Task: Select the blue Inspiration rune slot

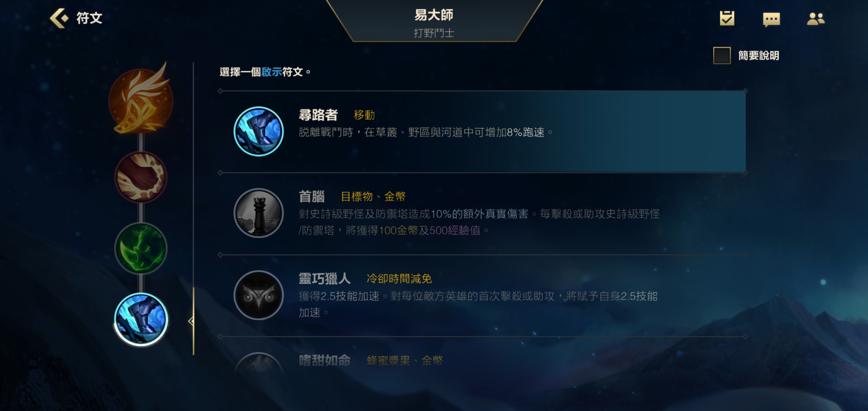Action: pos(141,319)
